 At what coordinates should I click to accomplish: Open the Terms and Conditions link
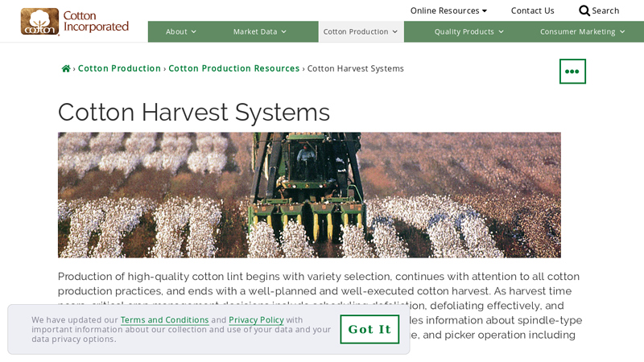[x=165, y=319]
